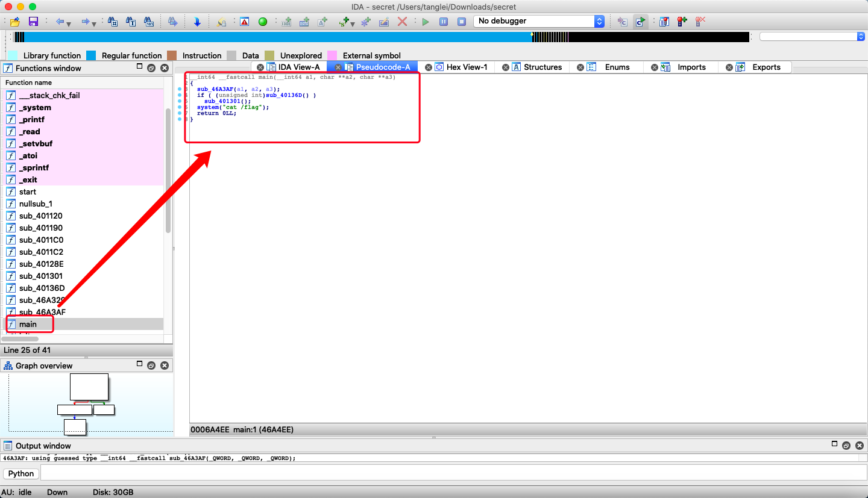Click the add breakpoint traffic light icon
The height and width of the screenshot is (498, 868).
(x=682, y=22)
